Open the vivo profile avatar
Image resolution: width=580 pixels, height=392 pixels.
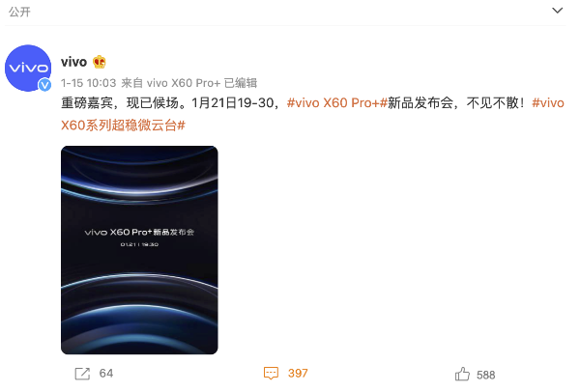pos(28,68)
